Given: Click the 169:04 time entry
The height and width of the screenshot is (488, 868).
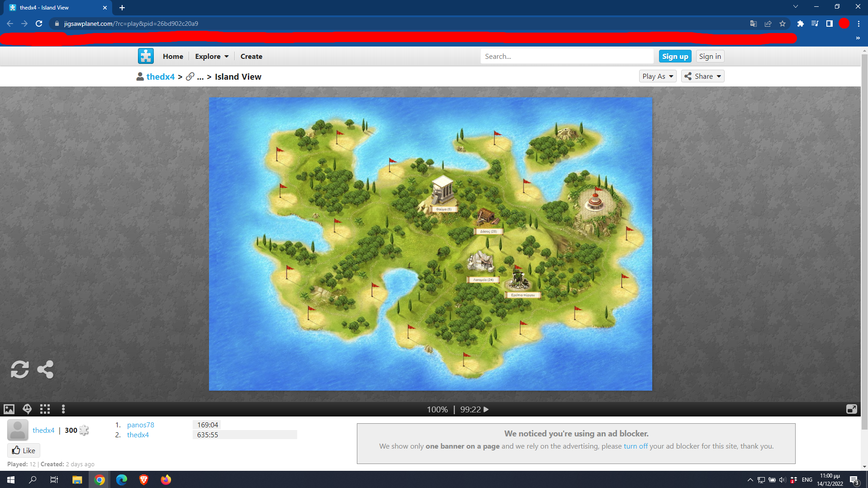Looking at the screenshot, I should tap(208, 425).
